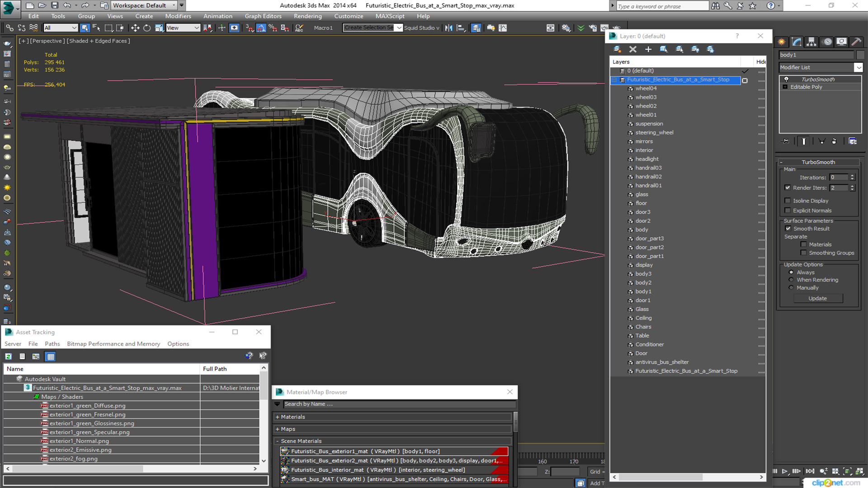Uncheck the Smooth Result checkbox

tap(788, 229)
